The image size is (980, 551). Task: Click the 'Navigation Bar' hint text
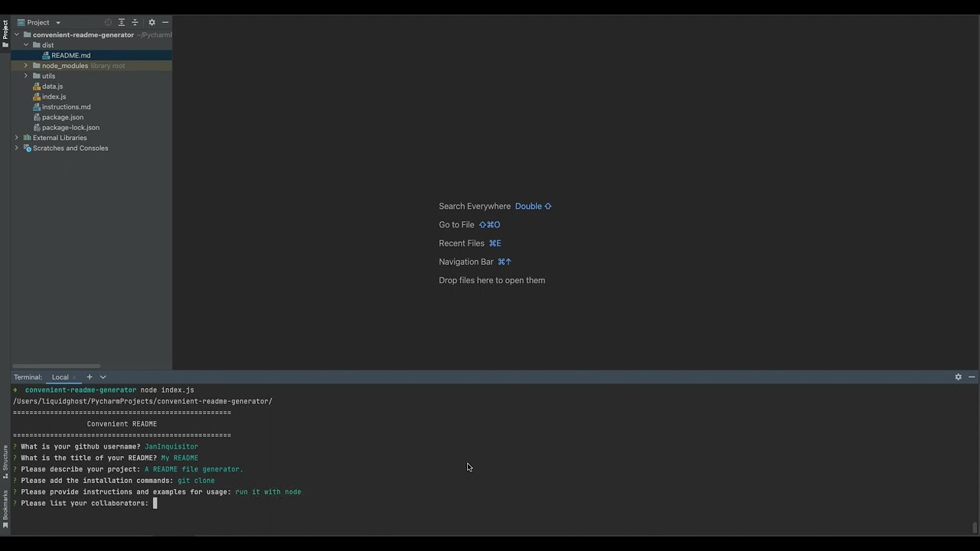point(466,262)
